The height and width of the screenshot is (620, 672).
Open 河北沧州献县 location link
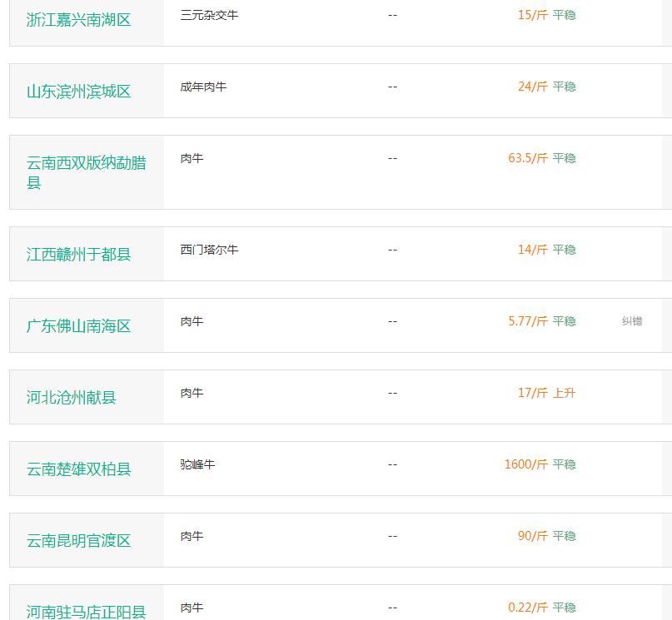coord(71,397)
